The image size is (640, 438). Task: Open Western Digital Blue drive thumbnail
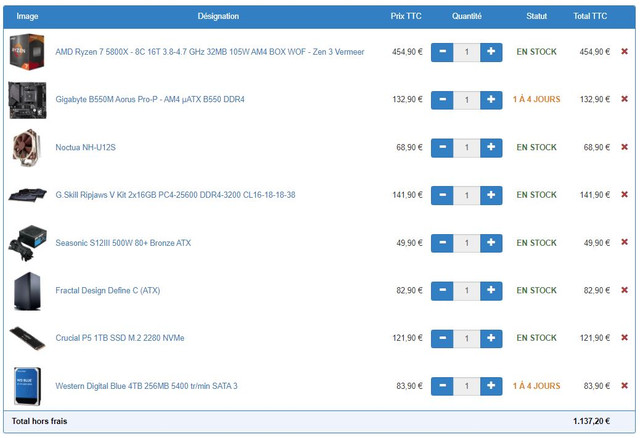[x=26, y=386]
